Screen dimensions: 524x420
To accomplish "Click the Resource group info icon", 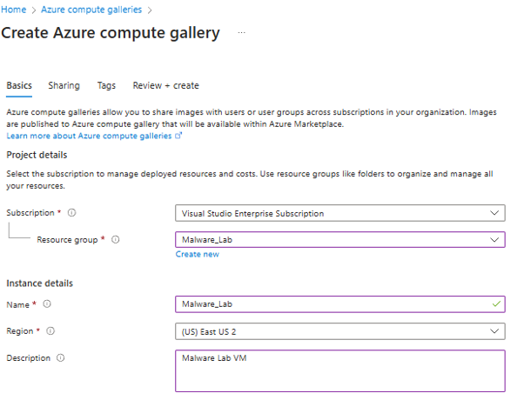I will pos(115,239).
